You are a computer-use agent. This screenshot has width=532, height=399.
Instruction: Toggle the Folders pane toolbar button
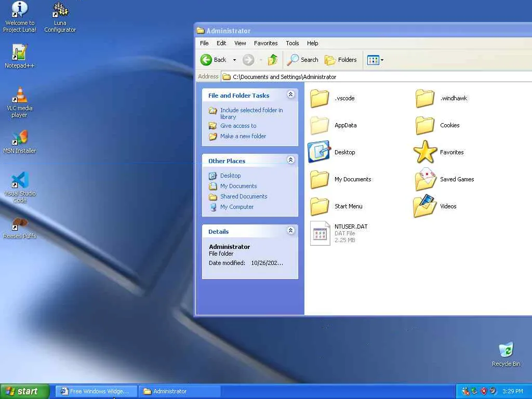click(341, 60)
